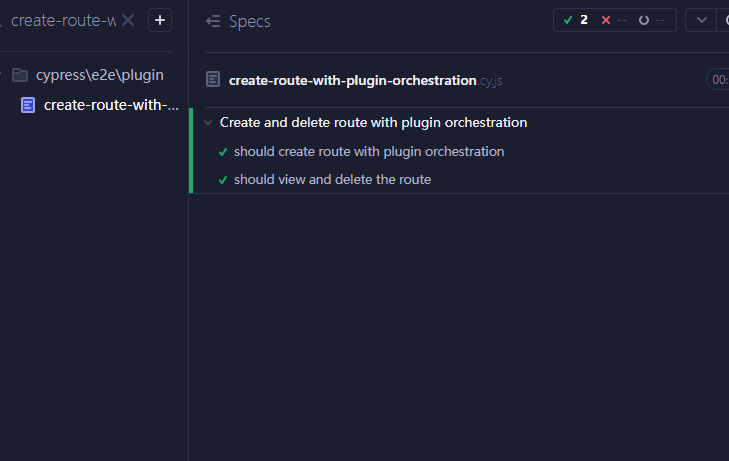Click the new spec plus button
This screenshot has height=461, width=729.
(160, 20)
